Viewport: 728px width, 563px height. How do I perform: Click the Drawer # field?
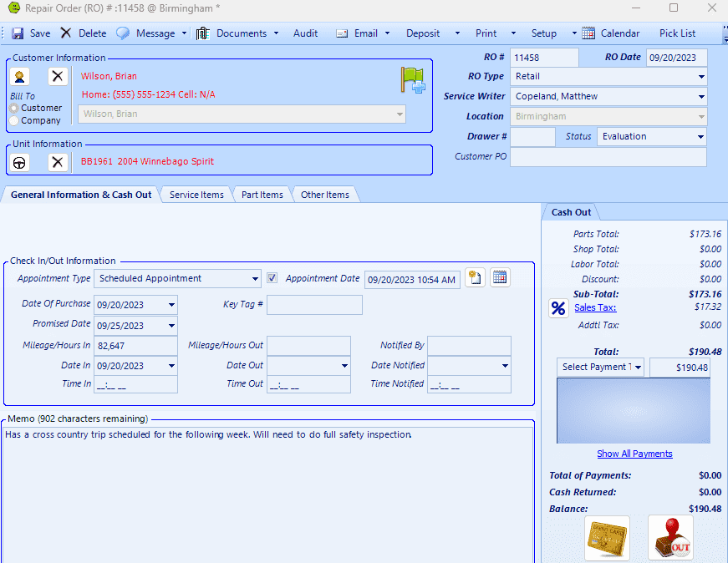tap(532, 136)
